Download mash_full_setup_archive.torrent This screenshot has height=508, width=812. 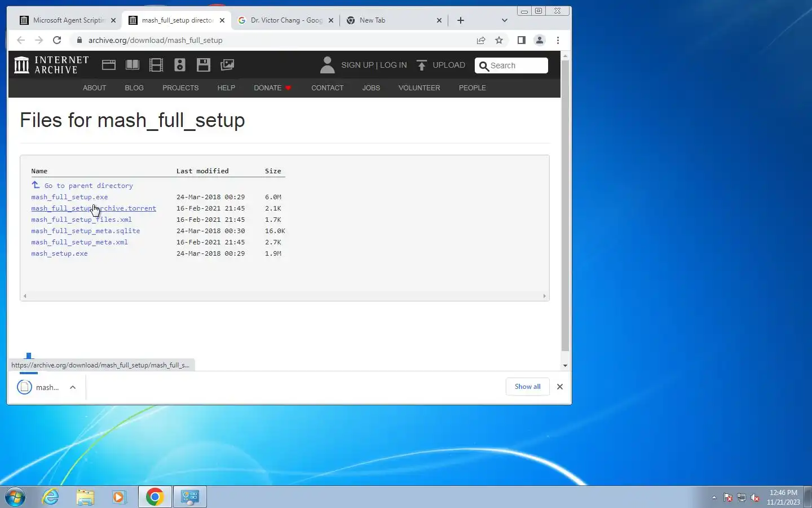click(x=94, y=208)
